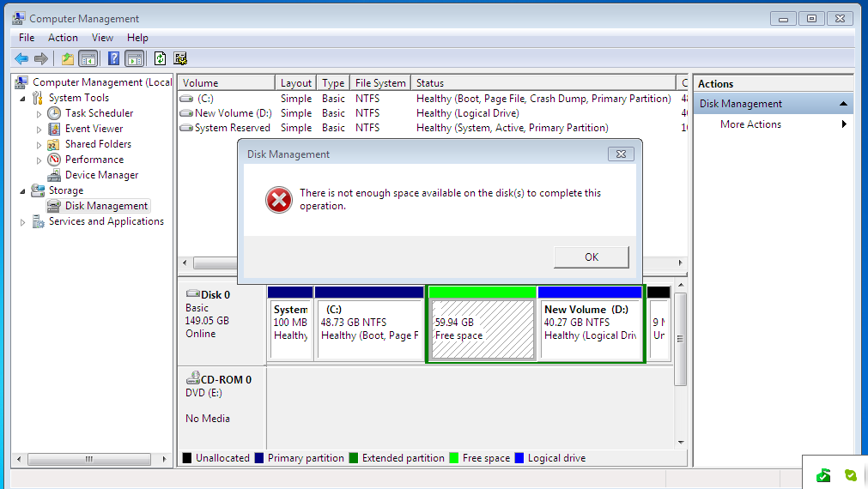Click OK in the Disk Management dialog

pyautogui.click(x=592, y=257)
